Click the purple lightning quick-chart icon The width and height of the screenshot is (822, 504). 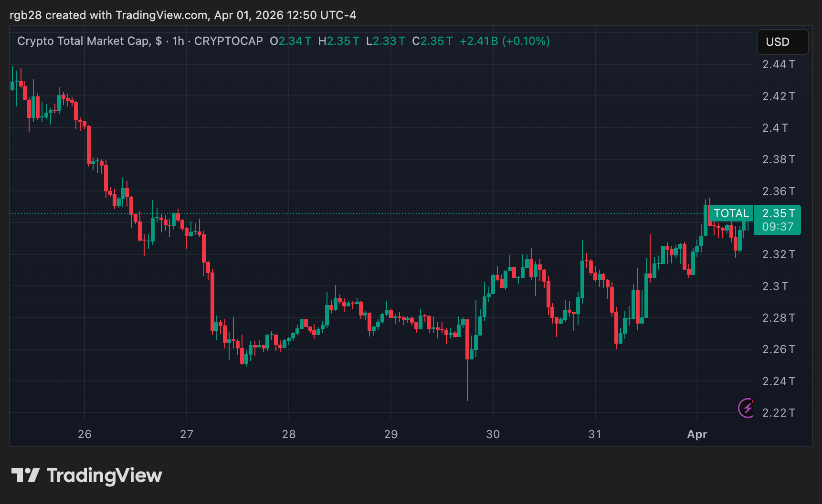(x=745, y=408)
